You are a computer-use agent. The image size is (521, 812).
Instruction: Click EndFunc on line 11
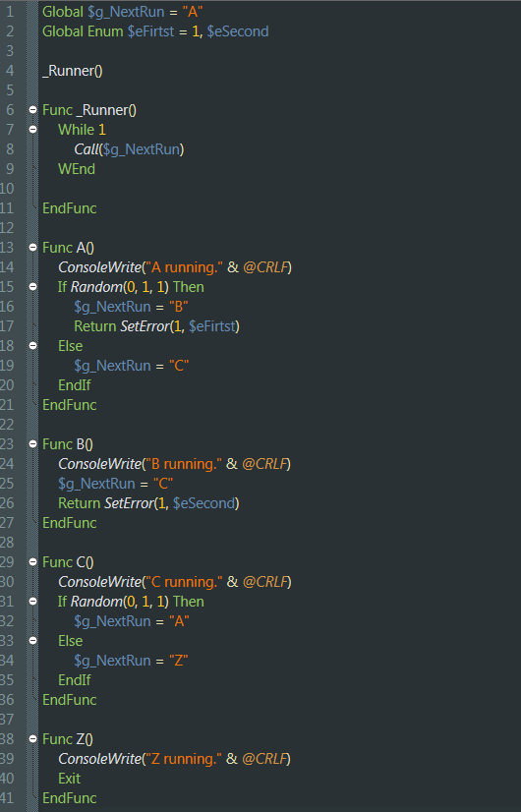(x=70, y=208)
